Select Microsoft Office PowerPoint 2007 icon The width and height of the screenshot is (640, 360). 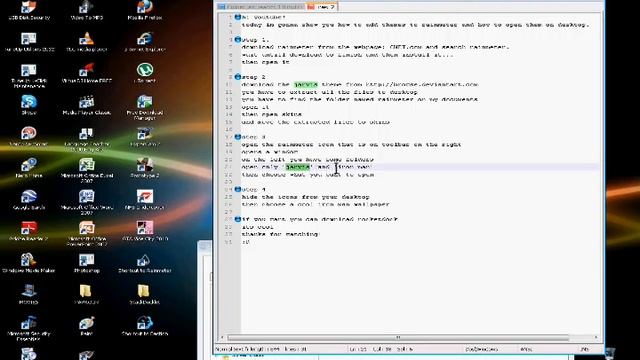(x=87, y=234)
